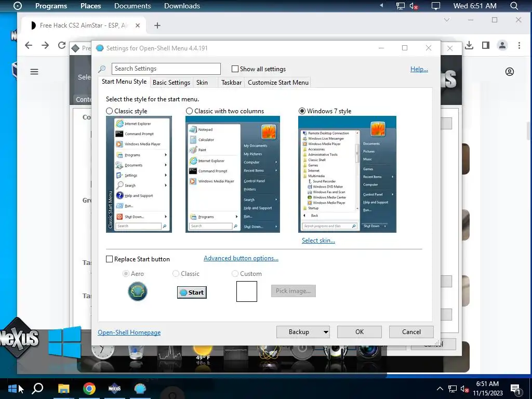Click the muted volume tray icon on taskbar
Image resolution: width=532 pixels, height=399 pixels.
tap(465, 389)
